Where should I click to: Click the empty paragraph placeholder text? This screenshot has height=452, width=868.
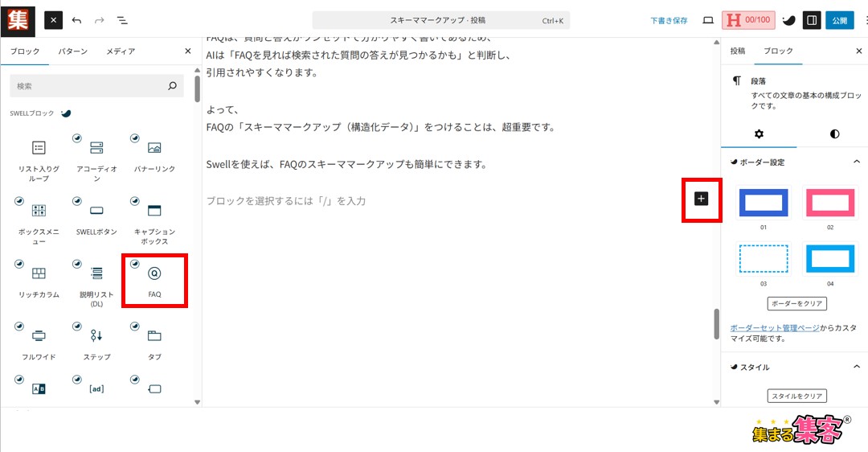[285, 201]
